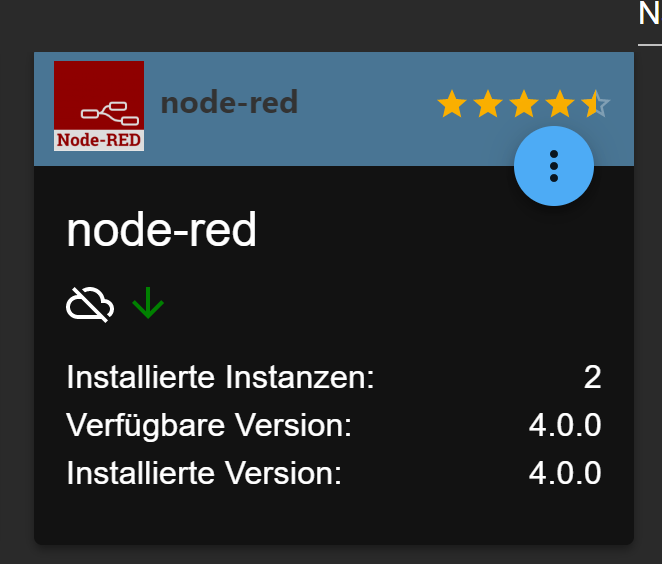Screen dimensions: 662x564
Task: Click the third rating star
Action: pyautogui.click(x=524, y=103)
